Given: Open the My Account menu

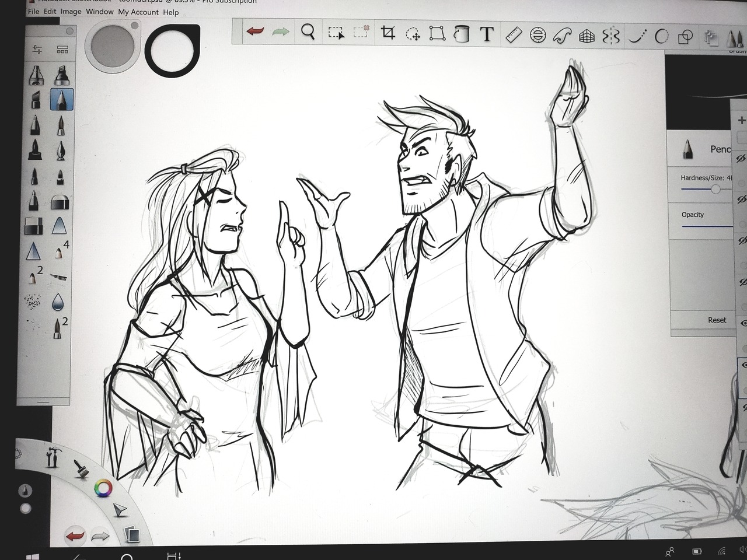Looking at the screenshot, I should pos(138,12).
